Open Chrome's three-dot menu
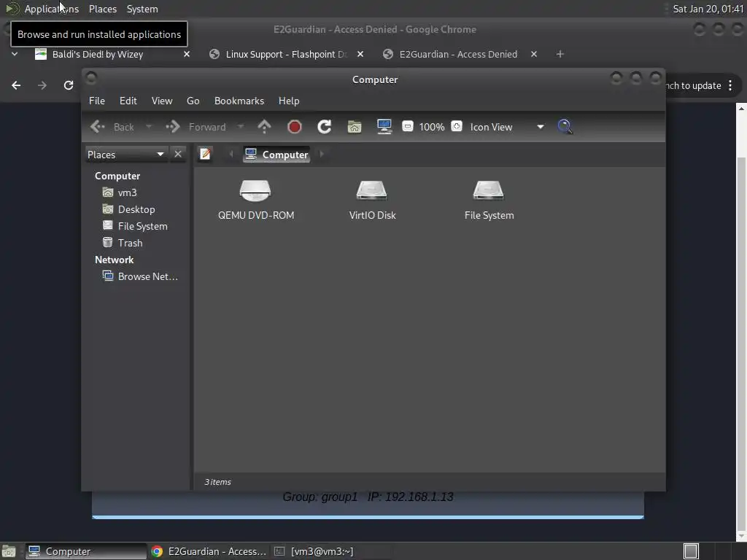Viewport: 747px width, 560px height. (x=730, y=86)
